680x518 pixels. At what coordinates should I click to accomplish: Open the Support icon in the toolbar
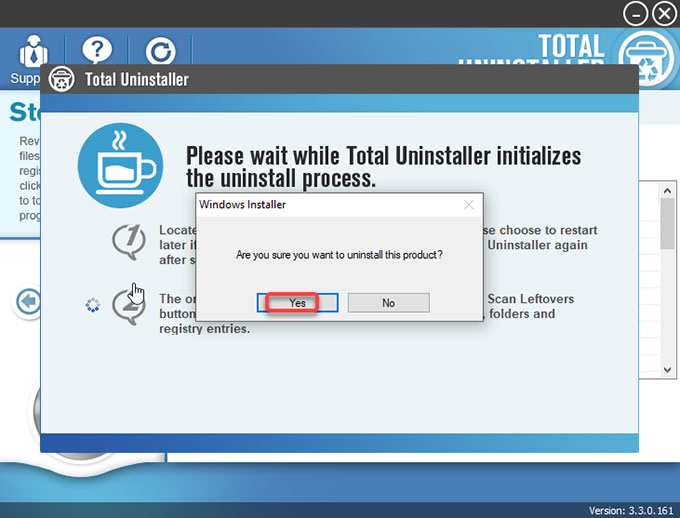[x=33, y=51]
